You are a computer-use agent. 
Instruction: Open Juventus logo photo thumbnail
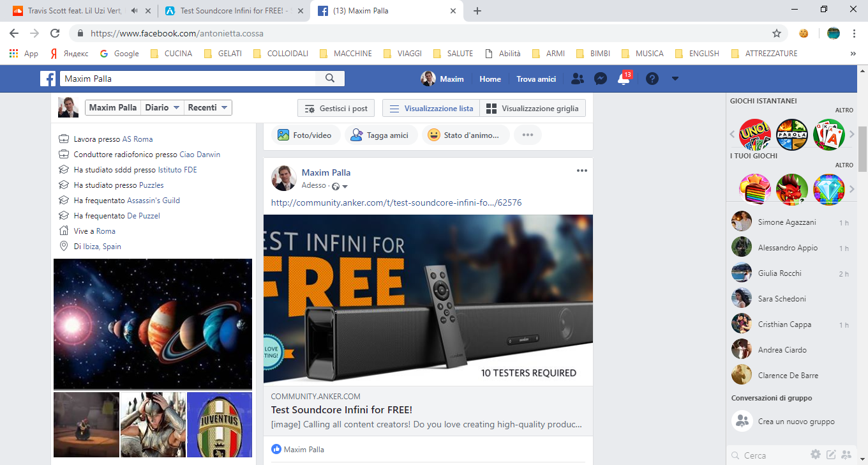coord(220,425)
